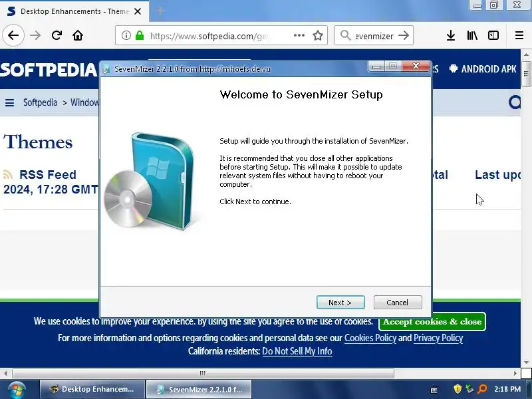532x399 pixels.
Task: Open the Cookies Policy link
Action: pyautogui.click(x=370, y=338)
